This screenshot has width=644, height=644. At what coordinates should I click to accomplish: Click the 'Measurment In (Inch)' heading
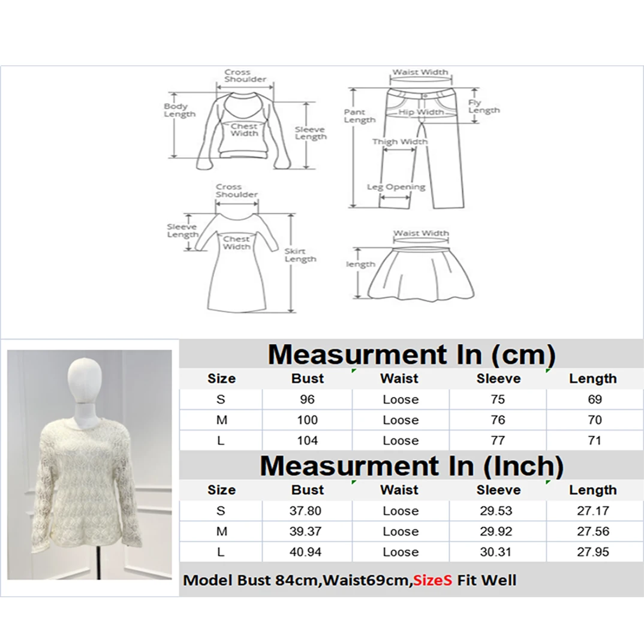pos(411,465)
